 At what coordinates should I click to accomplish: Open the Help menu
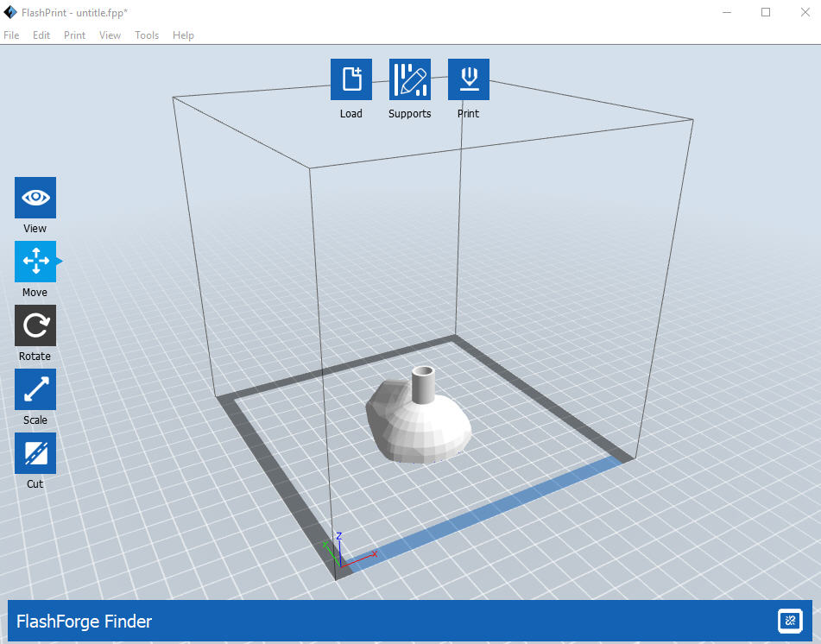(183, 35)
